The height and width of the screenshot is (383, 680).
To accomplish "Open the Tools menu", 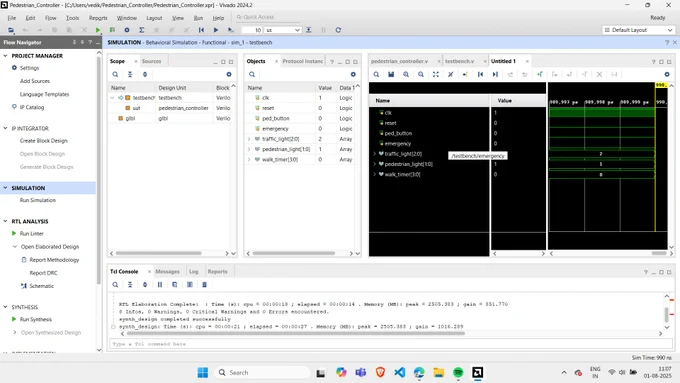I will click(72, 18).
